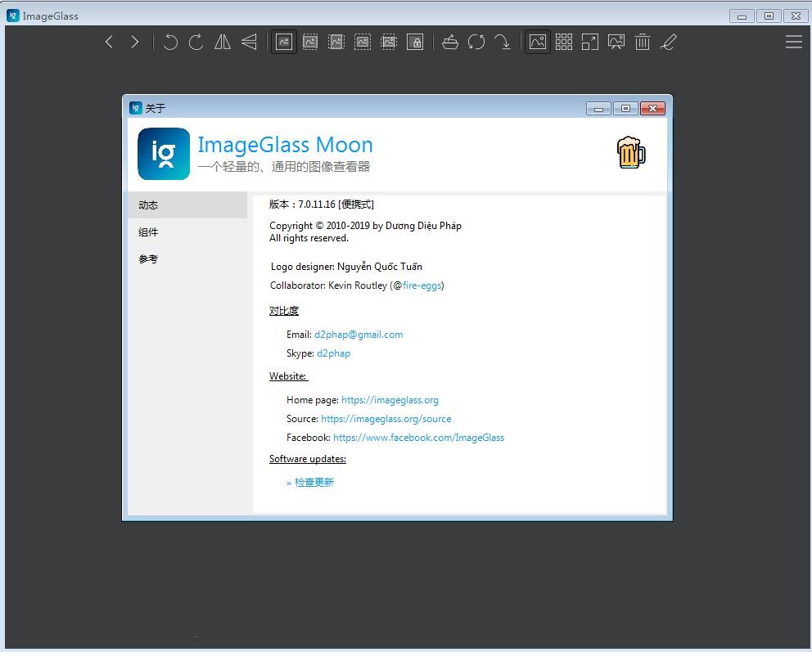Toggle the thumbnail grid panel
Image resolution: width=812 pixels, height=652 pixels.
(x=564, y=42)
